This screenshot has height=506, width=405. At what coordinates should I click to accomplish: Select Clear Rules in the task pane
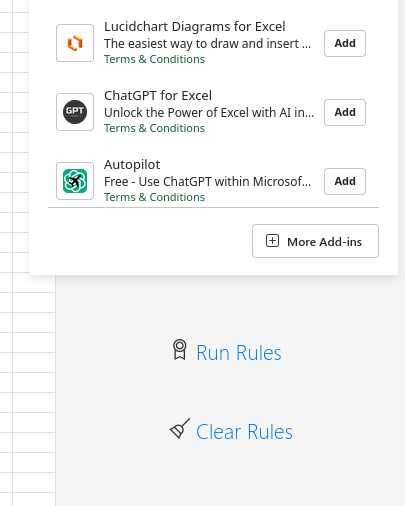[244, 432]
